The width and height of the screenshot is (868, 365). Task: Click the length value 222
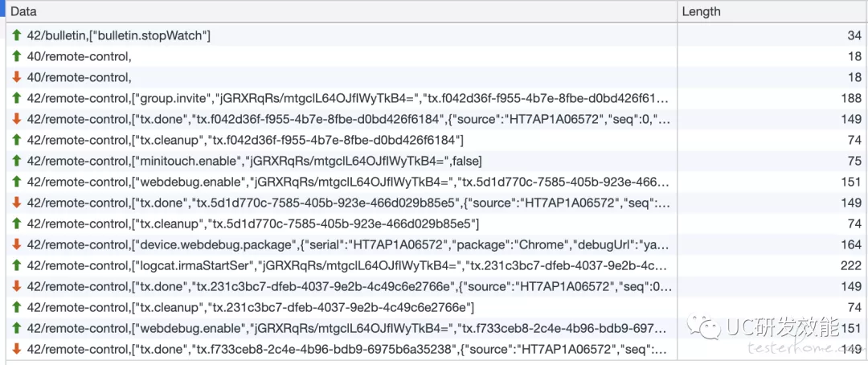click(x=851, y=266)
